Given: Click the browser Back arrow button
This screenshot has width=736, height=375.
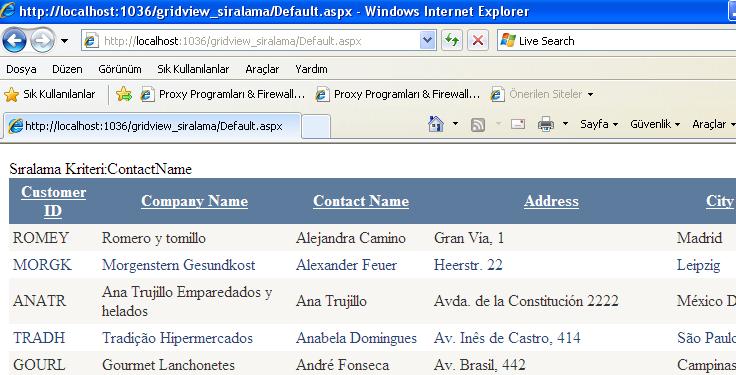Looking at the screenshot, I should tap(14, 41).
